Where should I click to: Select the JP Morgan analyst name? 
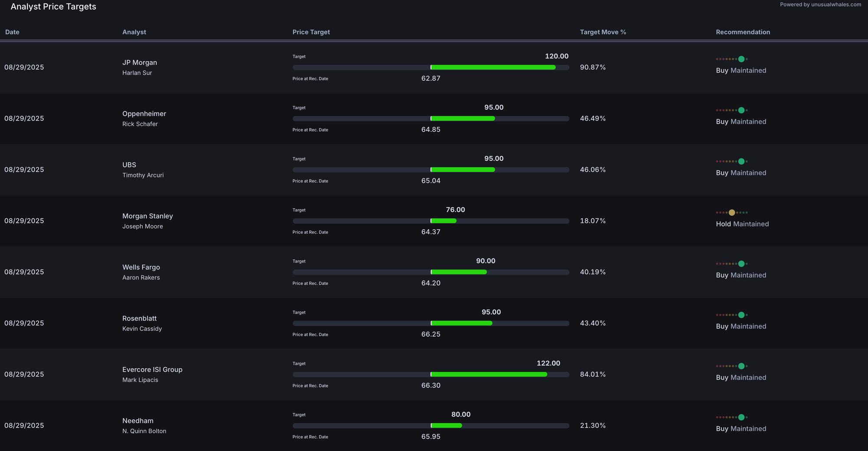(140, 63)
